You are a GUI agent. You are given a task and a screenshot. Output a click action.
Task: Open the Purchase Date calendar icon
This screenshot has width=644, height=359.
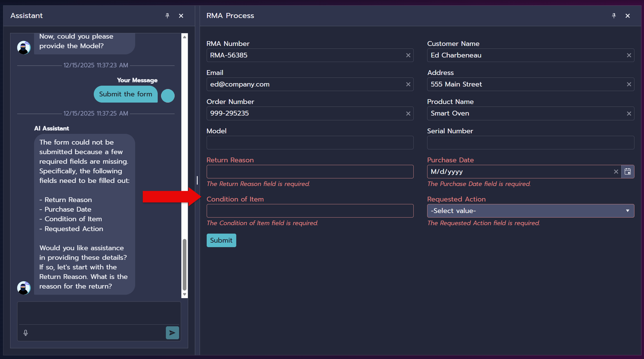(628, 171)
